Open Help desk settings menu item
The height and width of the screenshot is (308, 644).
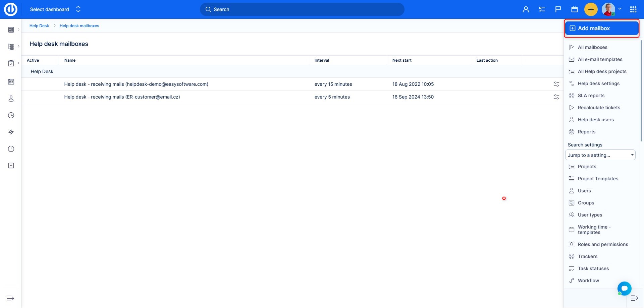(598, 83)
